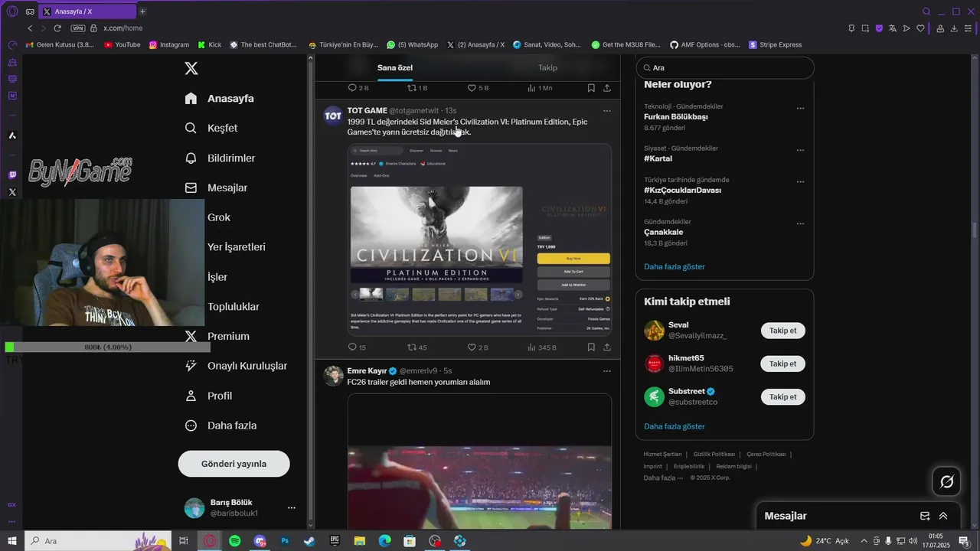This screenshot has height=551, width=980.
Task: Switch to Sana özel tab
Action: (395, 67)
